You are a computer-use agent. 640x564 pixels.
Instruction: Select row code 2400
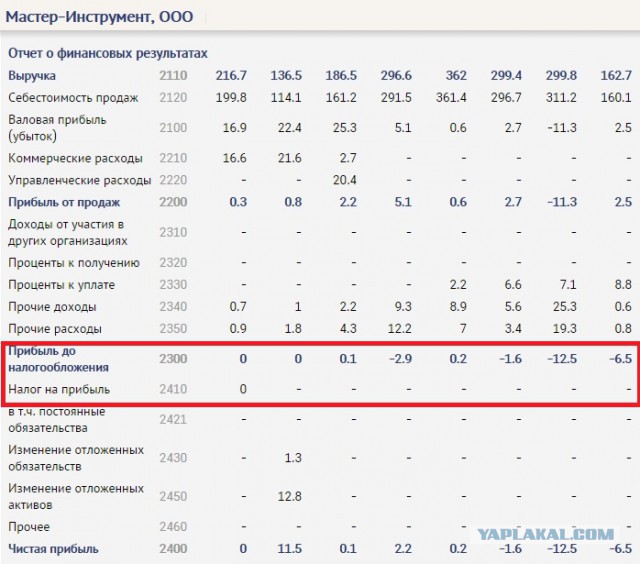click(x=173, y=549)
